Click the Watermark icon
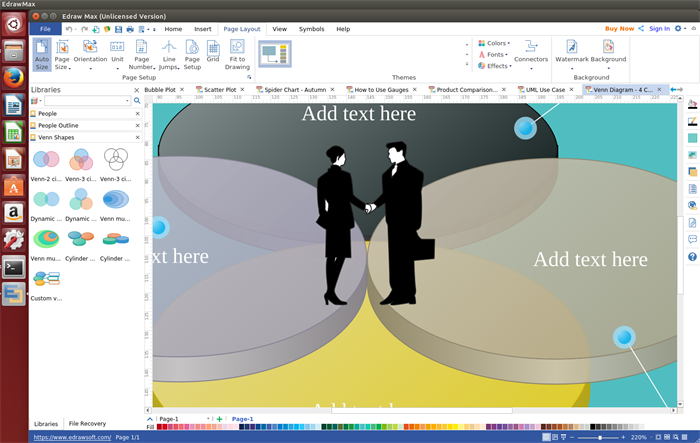700x443 pixels. tap(572, 48)
